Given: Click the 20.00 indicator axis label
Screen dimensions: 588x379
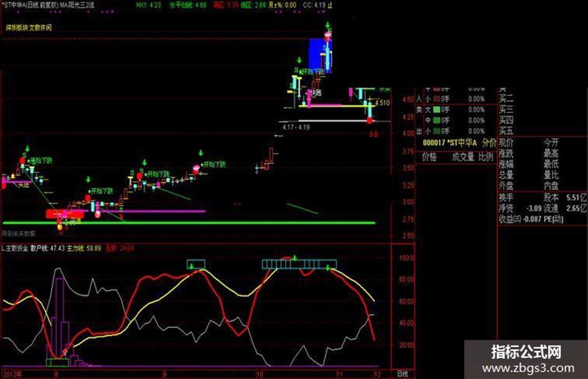Looking at the screenshot, I should 406,345.
